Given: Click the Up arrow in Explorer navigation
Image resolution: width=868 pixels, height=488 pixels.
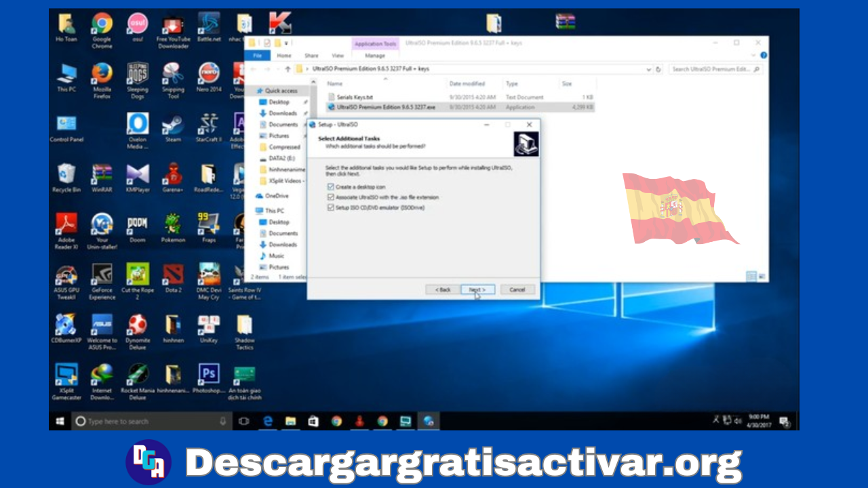Looking at the screenshot, I should [288, 69].
